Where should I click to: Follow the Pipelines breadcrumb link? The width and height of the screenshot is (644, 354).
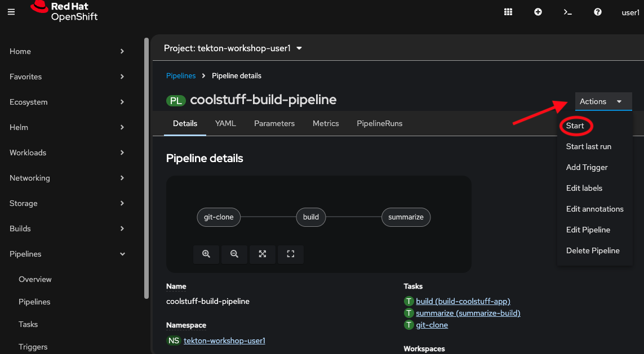(x=181, y=76)
